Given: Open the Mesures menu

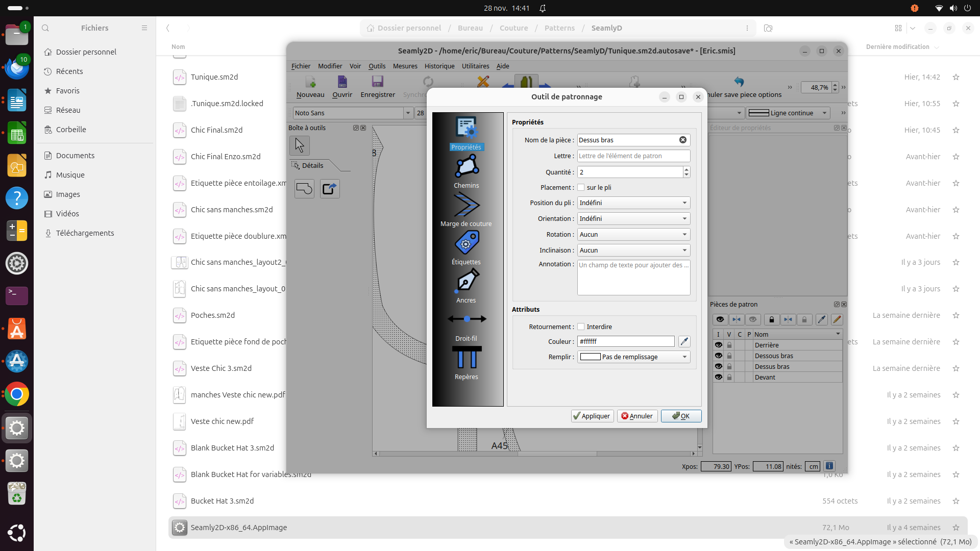Looking at the screenshot, I should (x=405, y=66).
